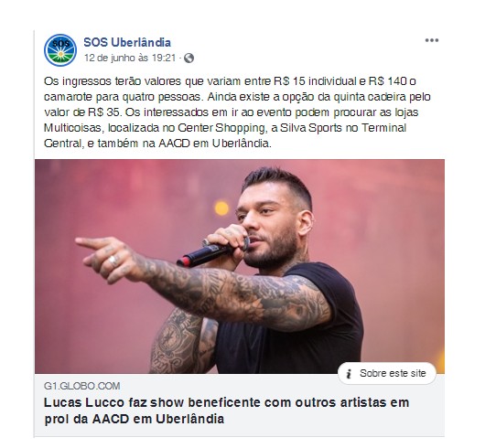Open the SOS Uberlândia profile avatar

click(60, 50)
